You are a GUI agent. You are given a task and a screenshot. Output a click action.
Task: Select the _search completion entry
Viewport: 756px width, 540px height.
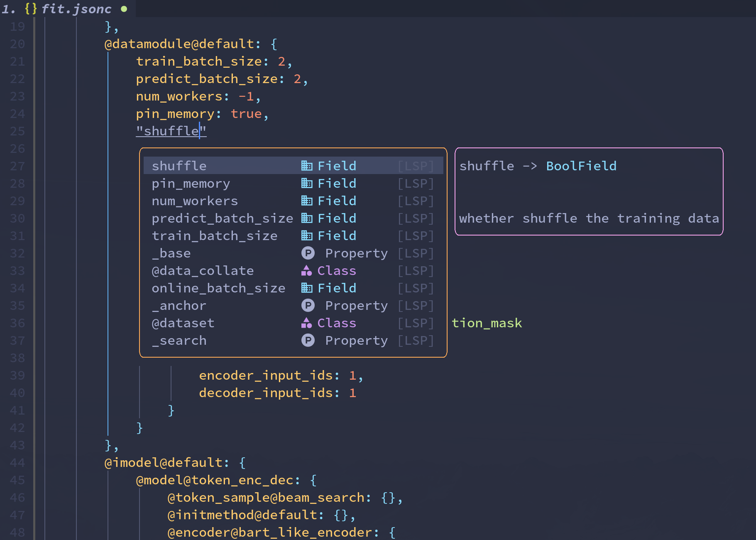293,340
